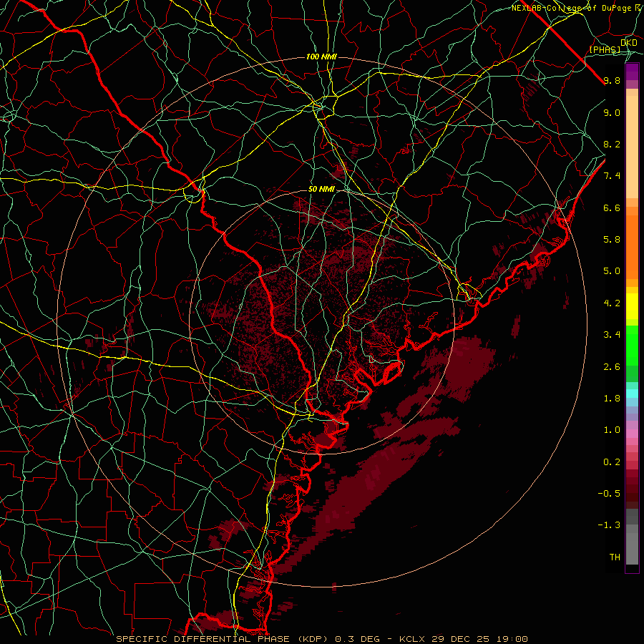Click the gray band at the scale bottom
This screenshot has width=644, height=644.
pyautogui.click(x=632, y=536)
